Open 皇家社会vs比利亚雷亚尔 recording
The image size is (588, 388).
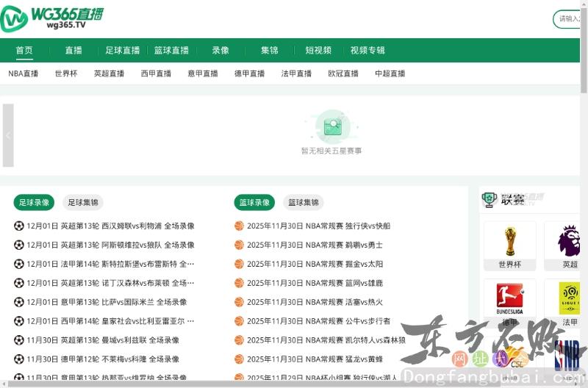pyautogui.click(x=111, y=321)
